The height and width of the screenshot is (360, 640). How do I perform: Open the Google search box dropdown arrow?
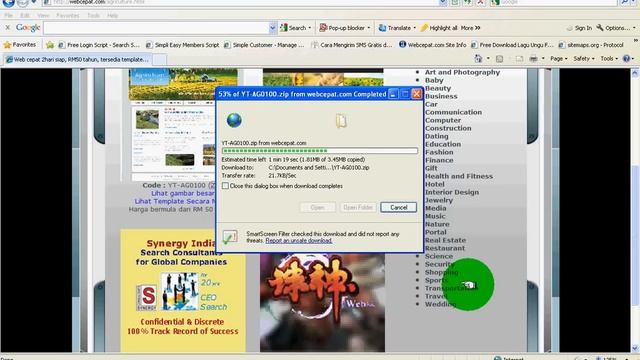point(273,28)
